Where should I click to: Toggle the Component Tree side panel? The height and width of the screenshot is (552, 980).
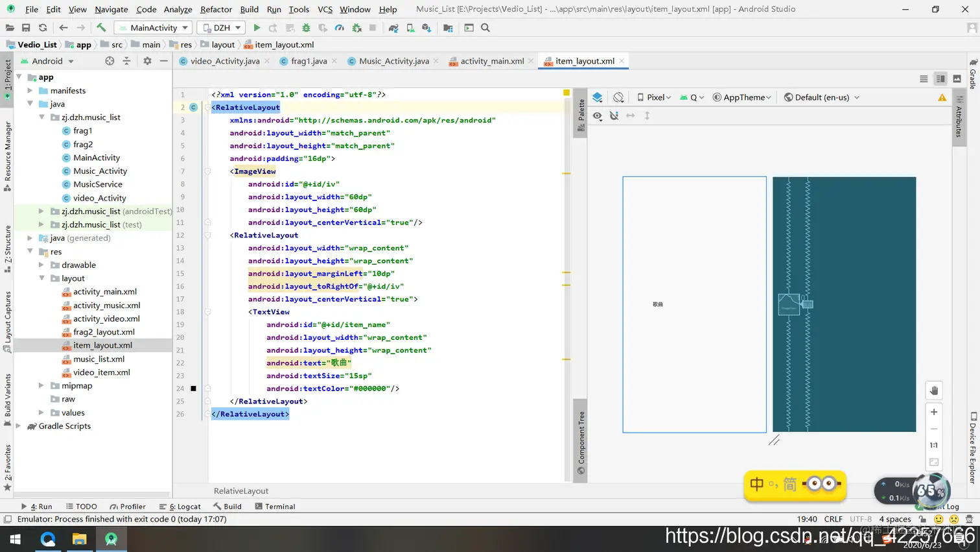pos(581,442)
